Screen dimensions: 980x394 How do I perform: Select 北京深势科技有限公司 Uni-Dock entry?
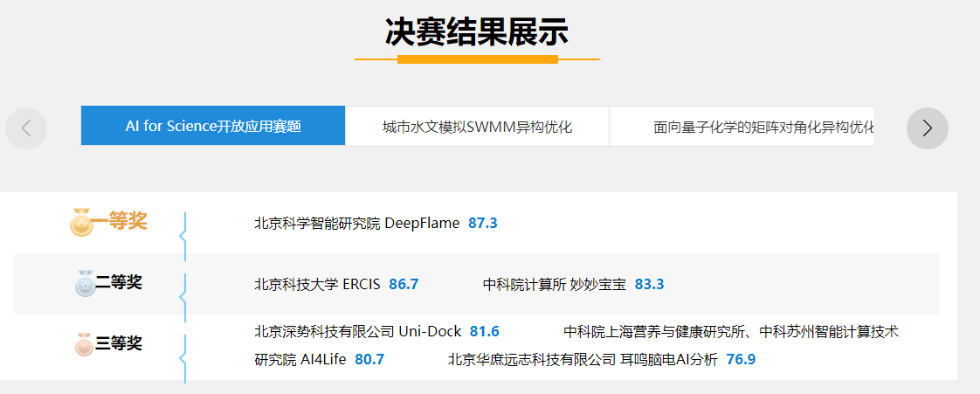click(x=357, y=332)
